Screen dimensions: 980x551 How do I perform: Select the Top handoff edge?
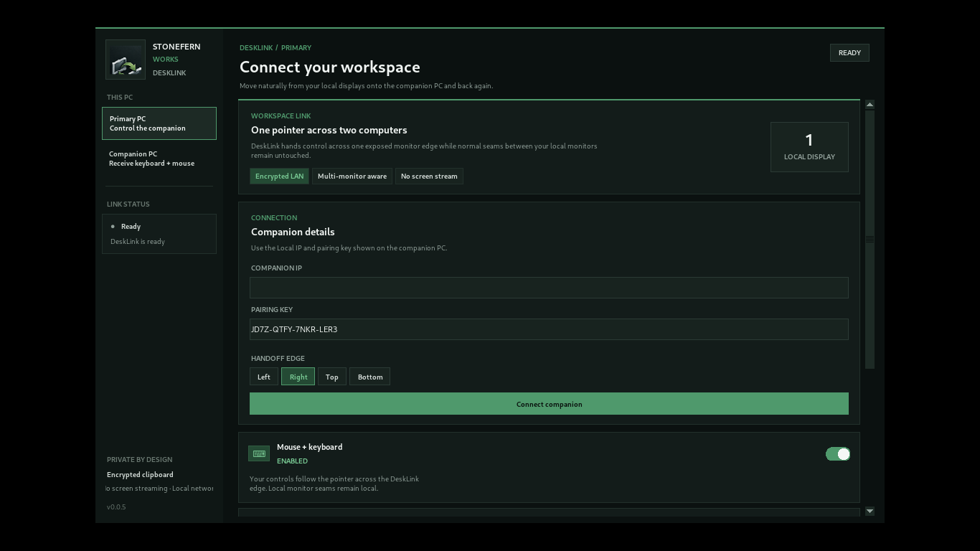332,377
